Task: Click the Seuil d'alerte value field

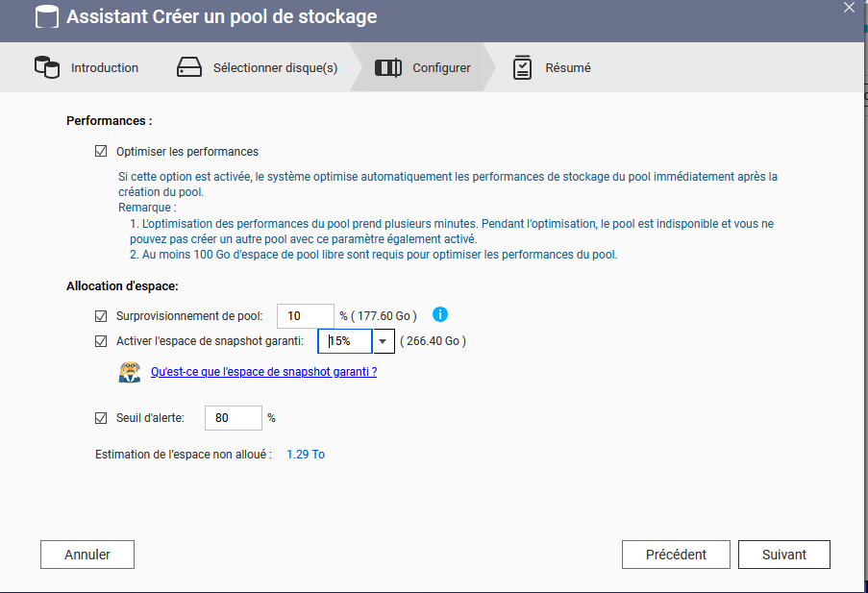Action: [x=233, y=418]
